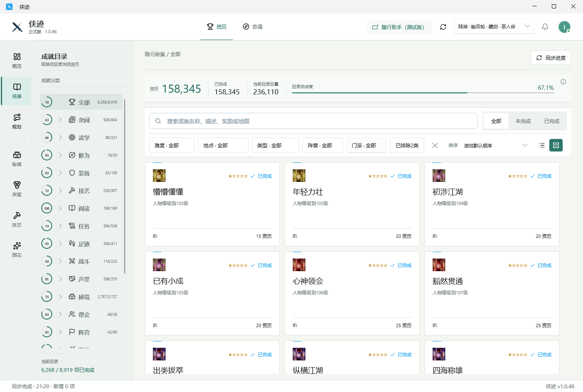Open the 规划 planning sidebar icon
This screenshot has width=583, height=392.
click(x=17, y=121)
